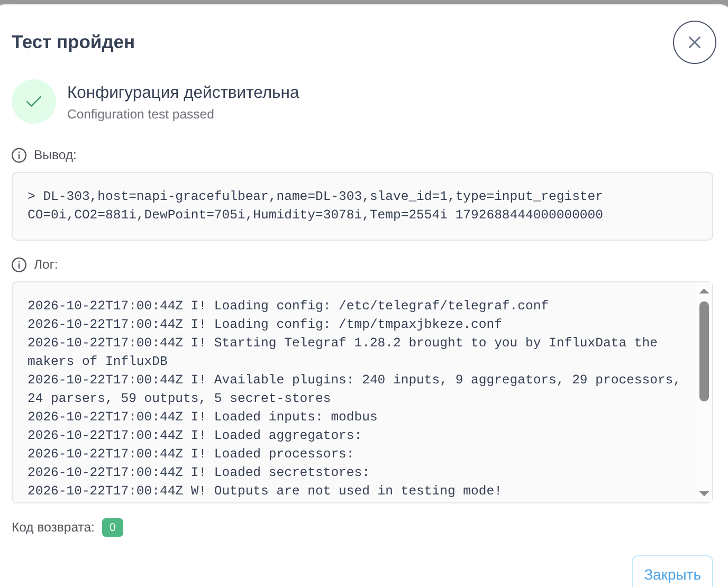Click the info icon beside Лог

coord(19,265)
